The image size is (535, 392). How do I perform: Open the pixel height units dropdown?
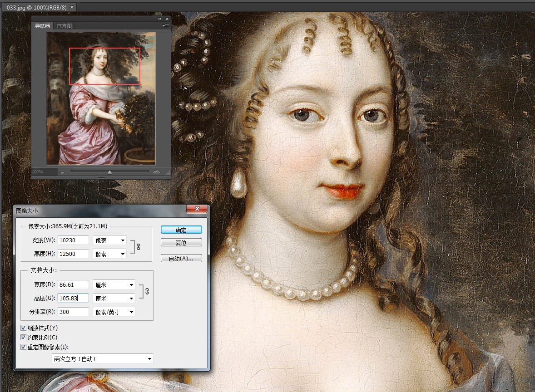[109, 254]
